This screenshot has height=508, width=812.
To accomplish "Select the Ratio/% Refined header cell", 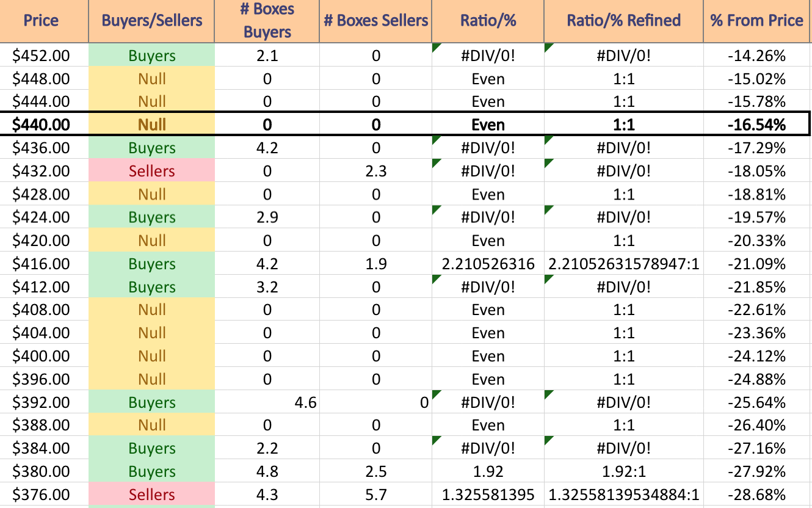I will 624,21.
